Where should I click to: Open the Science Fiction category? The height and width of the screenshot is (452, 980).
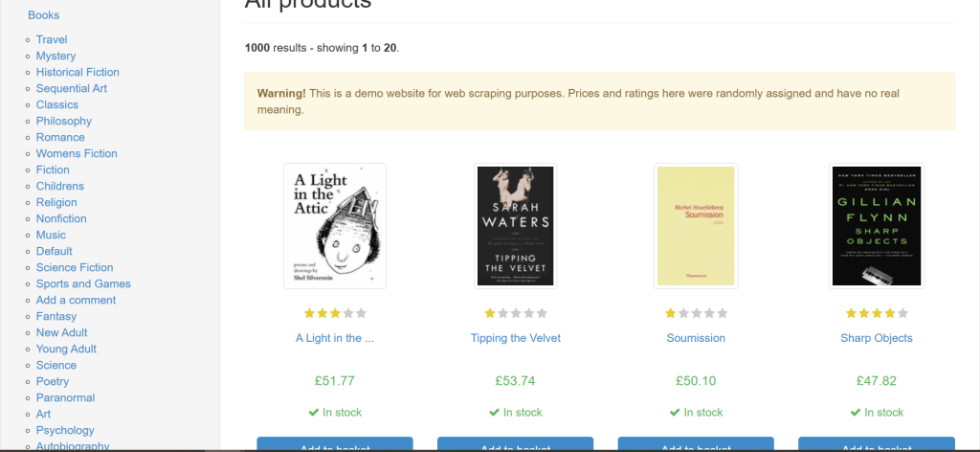(75, 267)
